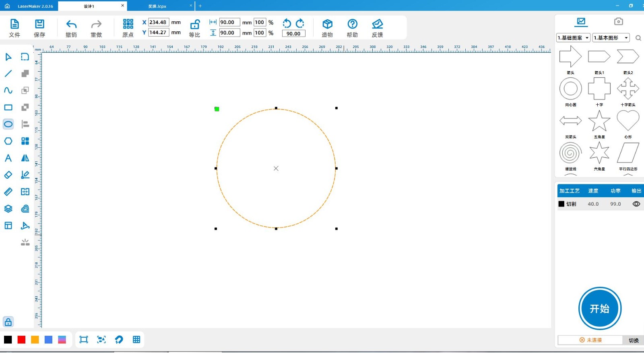Open the 1.基本图形 dropdown
This screenshot has height=353, width=644.
611,38
